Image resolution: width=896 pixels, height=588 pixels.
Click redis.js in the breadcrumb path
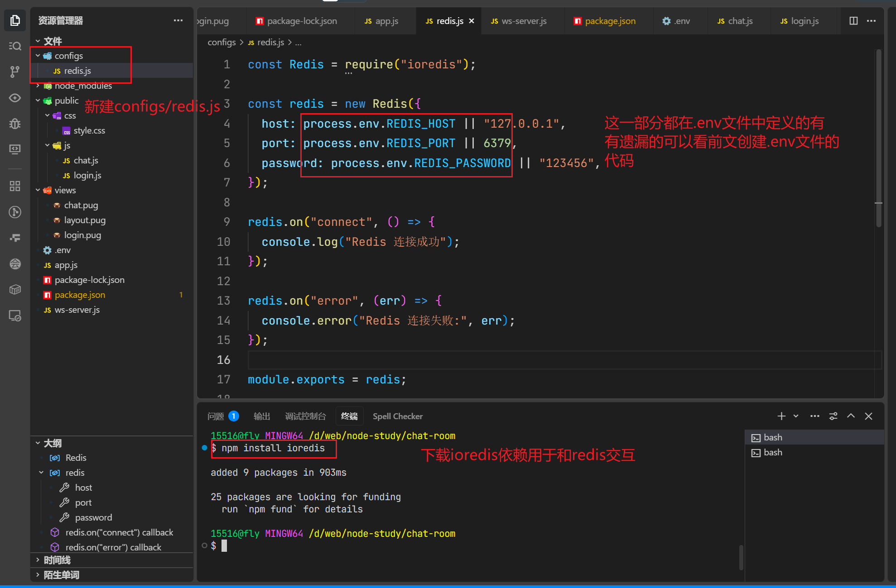(270, 42)
